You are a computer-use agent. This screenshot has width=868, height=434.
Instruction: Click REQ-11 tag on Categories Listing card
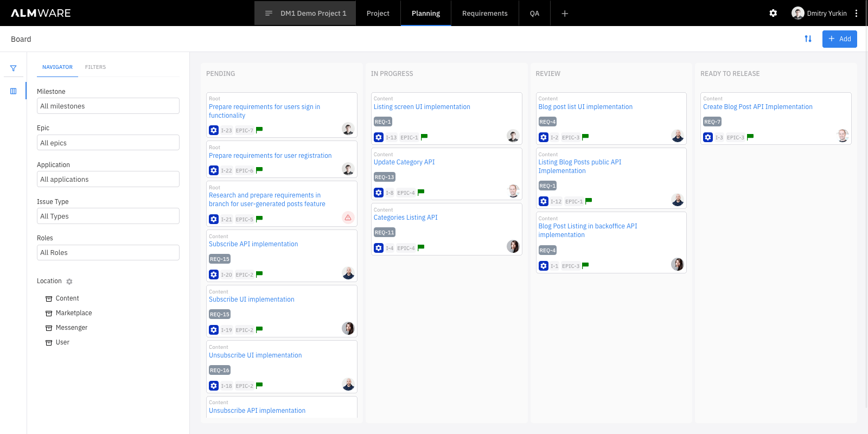click(385, 232)
